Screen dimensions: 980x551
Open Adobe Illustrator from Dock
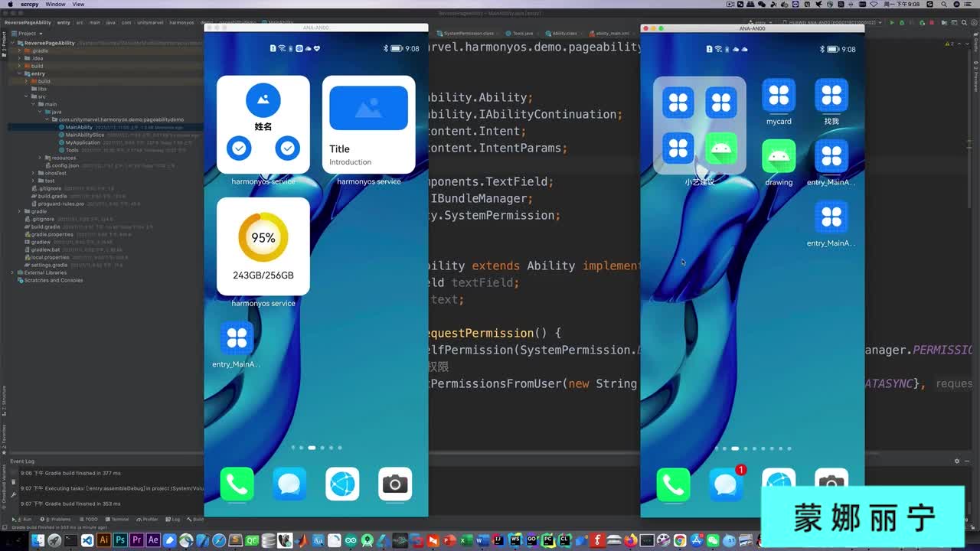tap(103, 540)
